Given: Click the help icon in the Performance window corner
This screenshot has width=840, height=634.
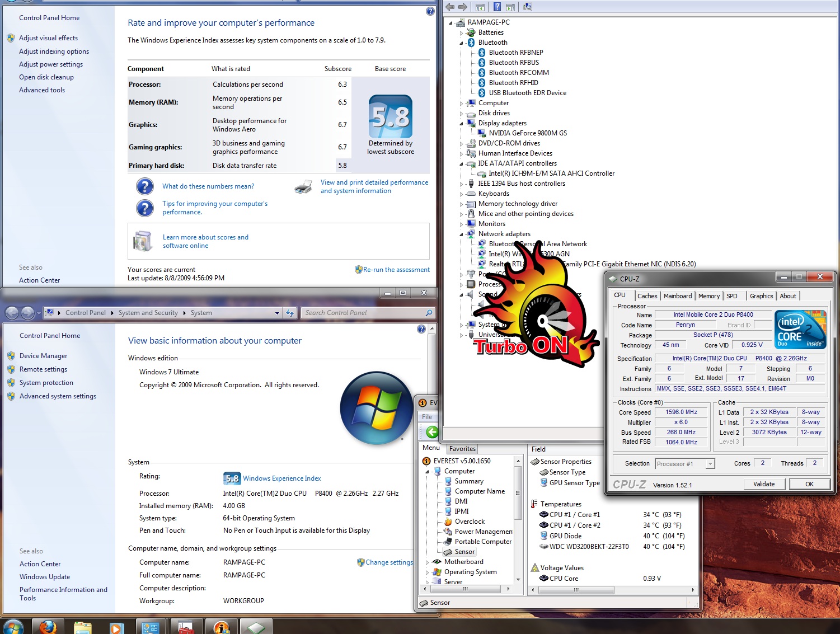Looking at the screenshot, I should tap(430, 11).
